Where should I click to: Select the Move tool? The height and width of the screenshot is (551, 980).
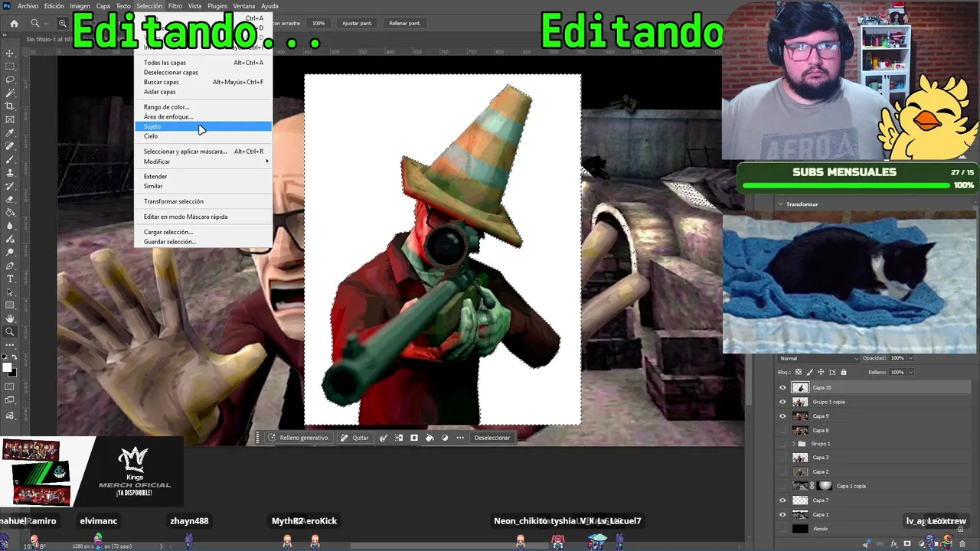click(10, 53)
